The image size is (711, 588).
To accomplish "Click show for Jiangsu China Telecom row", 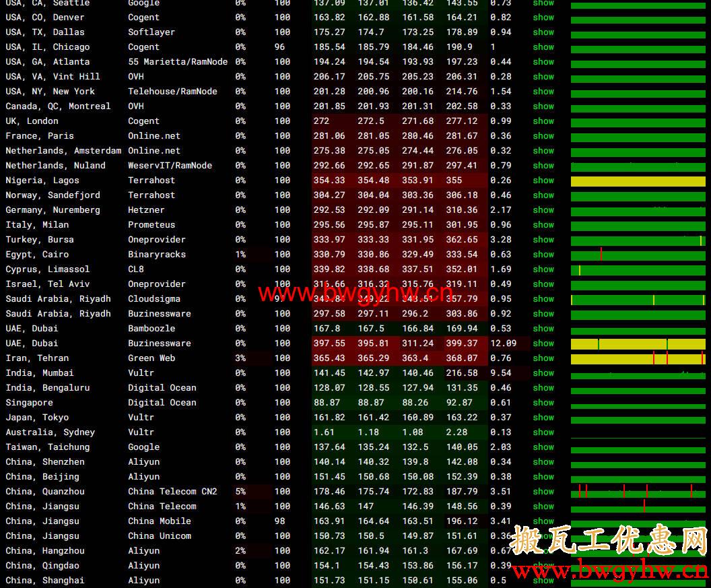I will point(543,507).
